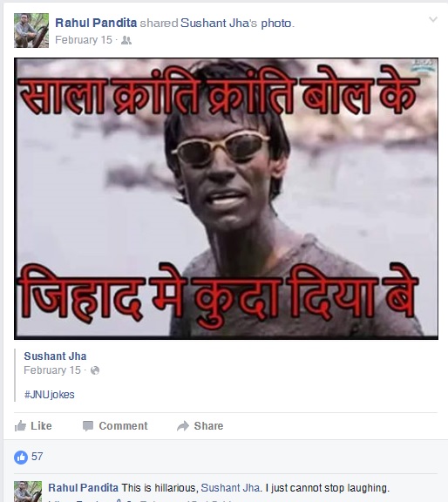Click the public globe icon on the original post
The image size is (448, 502).
(95, 370)
